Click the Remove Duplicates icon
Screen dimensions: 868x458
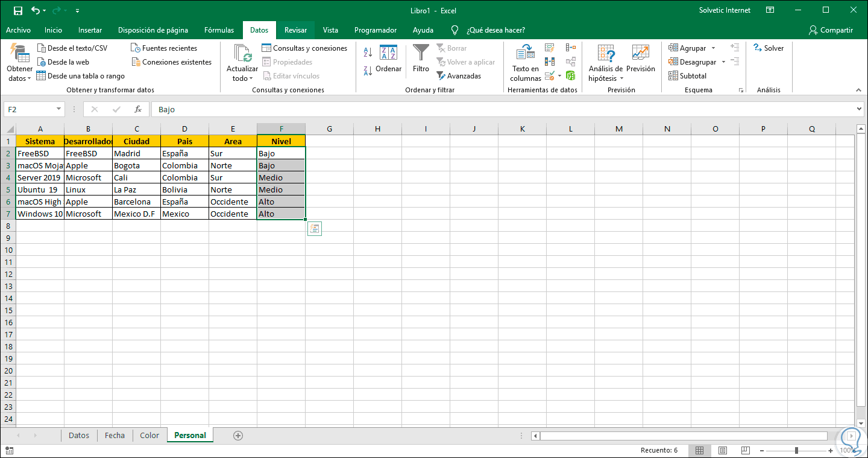pyautogui.click(x=549, y=62)
